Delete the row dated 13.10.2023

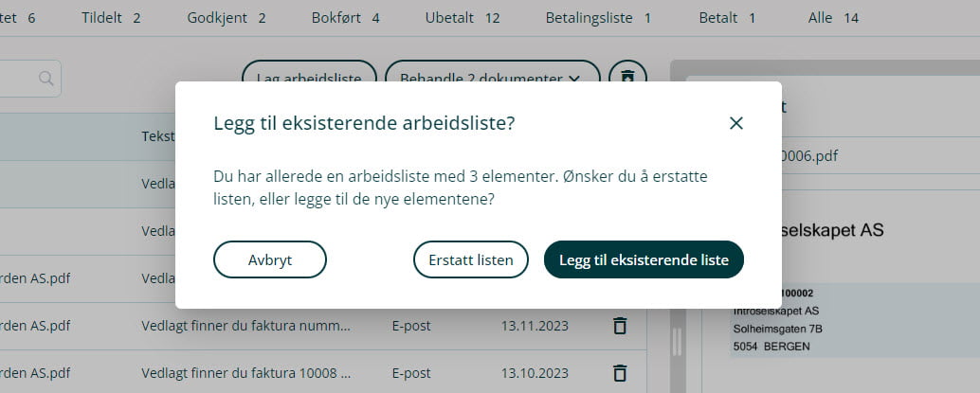tap(620, 372)
